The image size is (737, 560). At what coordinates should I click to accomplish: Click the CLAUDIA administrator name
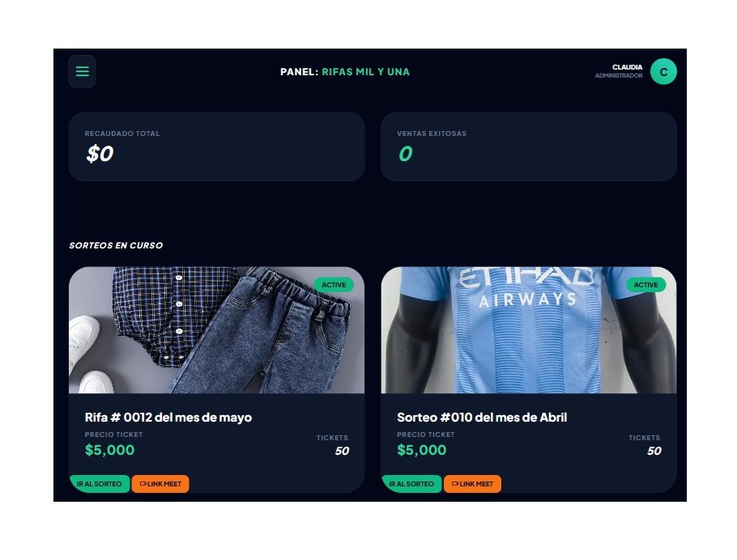(x=627, y=67)
